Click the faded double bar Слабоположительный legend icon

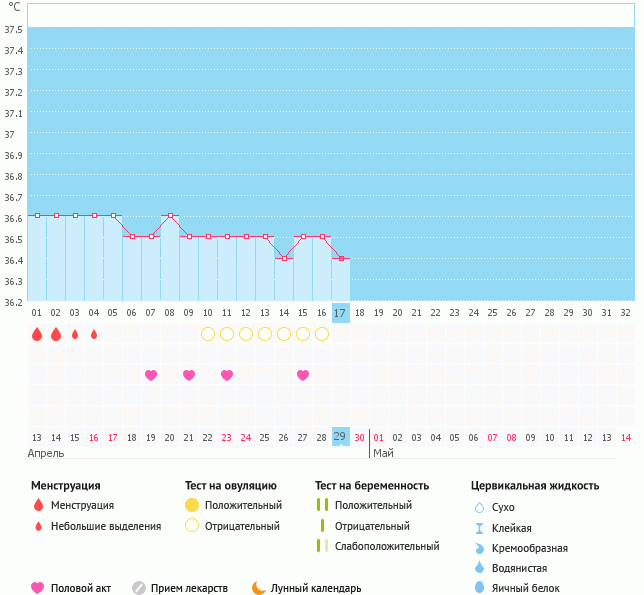[322, 546]
